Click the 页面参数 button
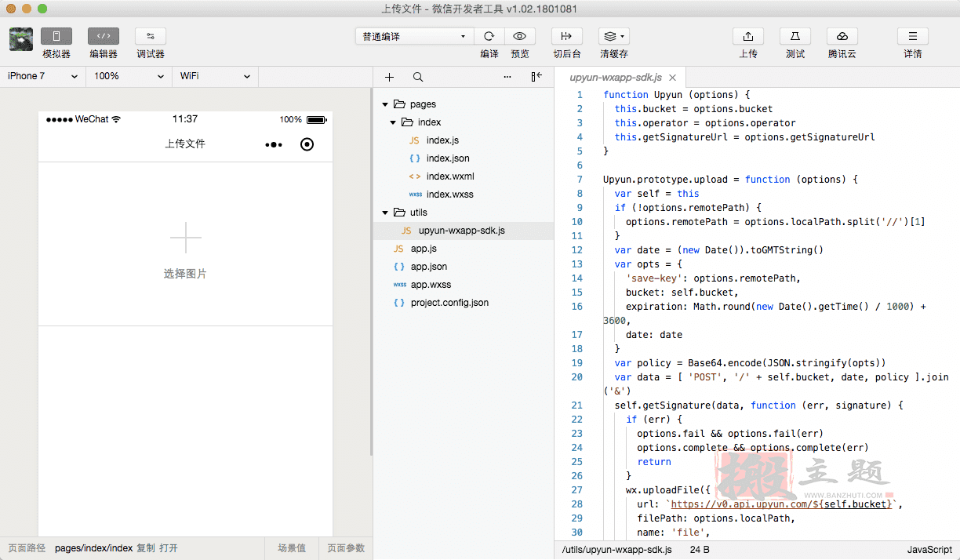Viewport: 960px width, 560px height. pyautogui.click(x=346, y=548)
